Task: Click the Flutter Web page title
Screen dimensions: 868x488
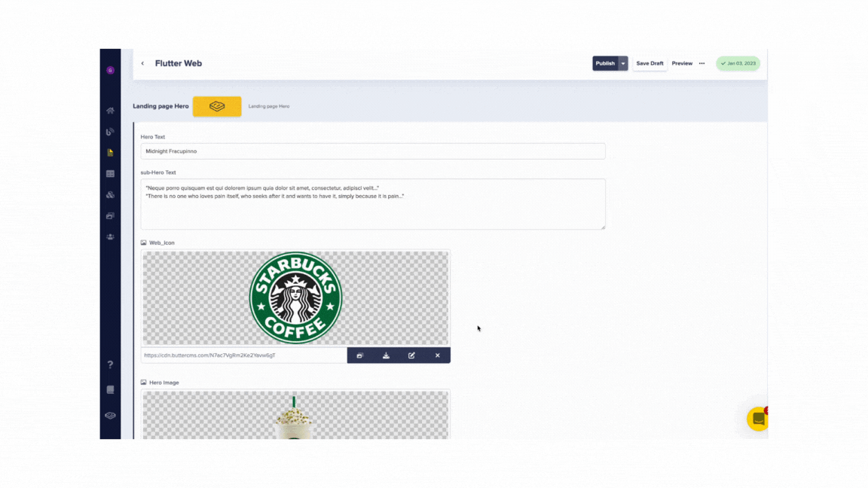Action: [x=179, y=63]
